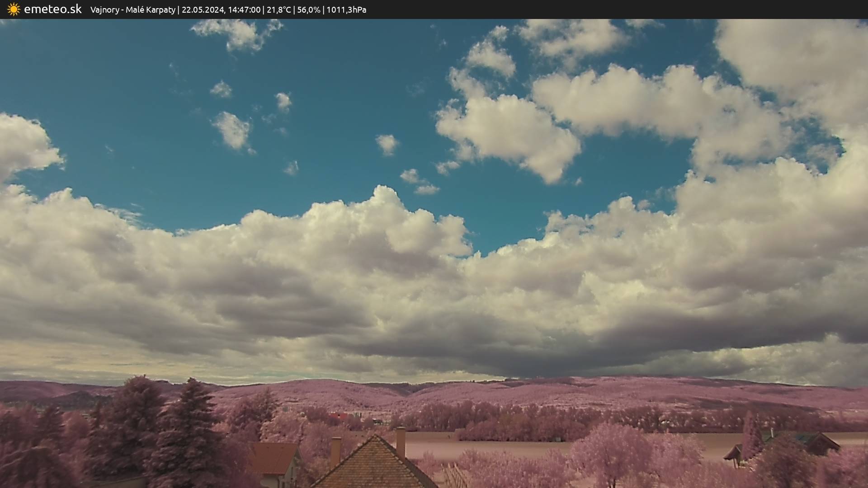Click the Vajnory - Malé Karpaty location label

132,9
